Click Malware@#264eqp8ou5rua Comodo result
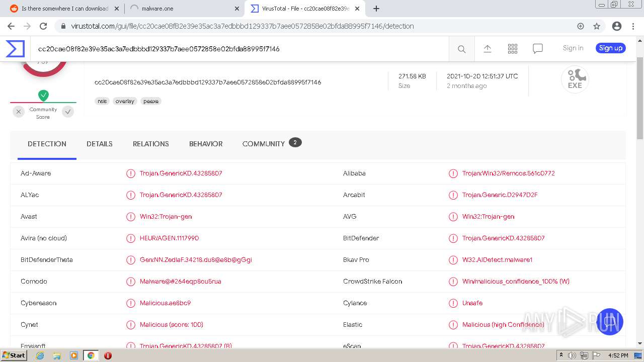This screenshot has width=644, height=362. (181, 282)
